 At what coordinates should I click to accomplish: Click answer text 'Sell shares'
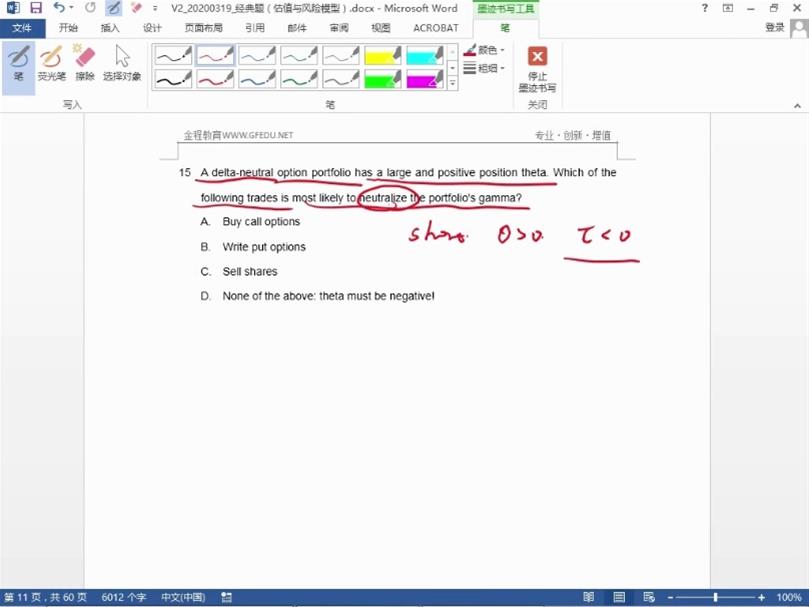click(x=250, y=271)
